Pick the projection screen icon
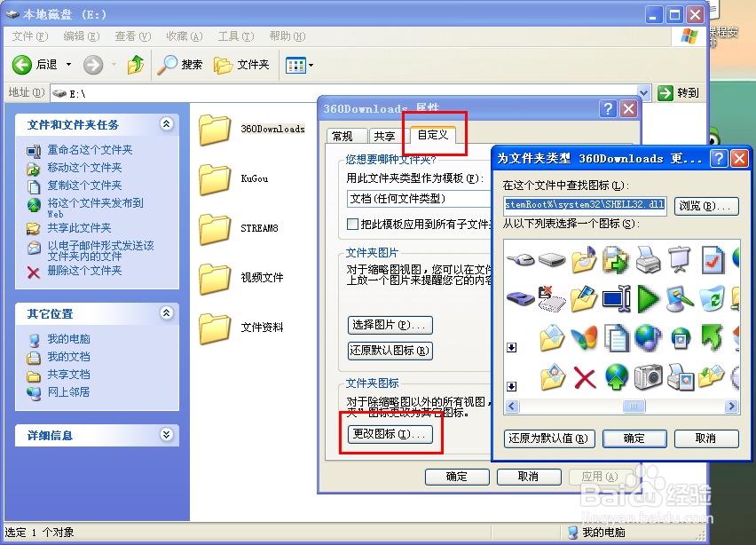 pyautogui.click(x=680, y=260)
